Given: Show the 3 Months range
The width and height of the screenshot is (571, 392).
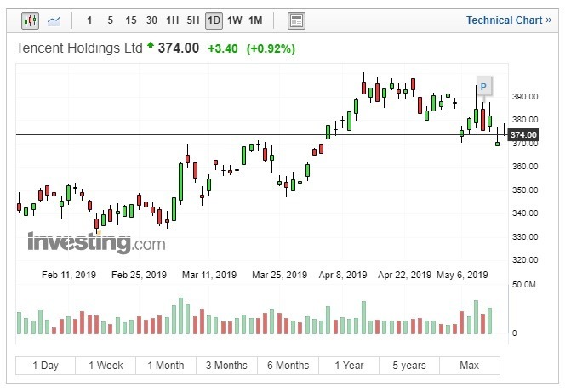Looking at the screenshot, I should tap(226, 366).
